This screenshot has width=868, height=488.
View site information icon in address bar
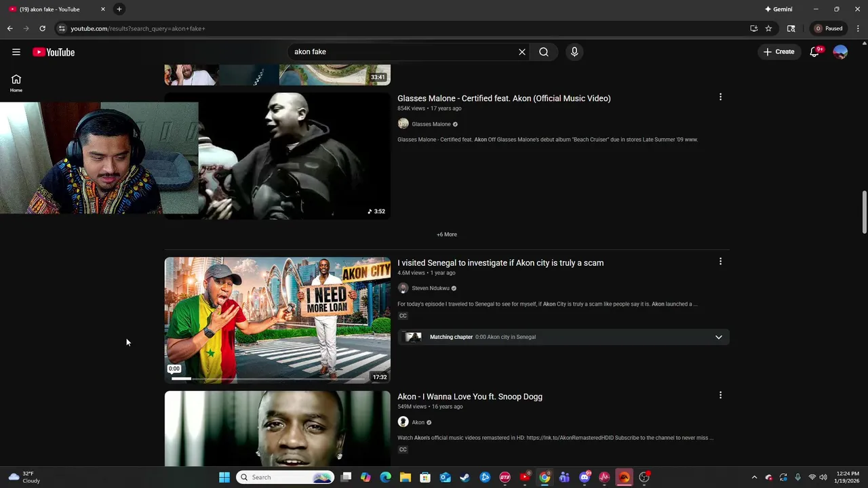tap(62, 28)
